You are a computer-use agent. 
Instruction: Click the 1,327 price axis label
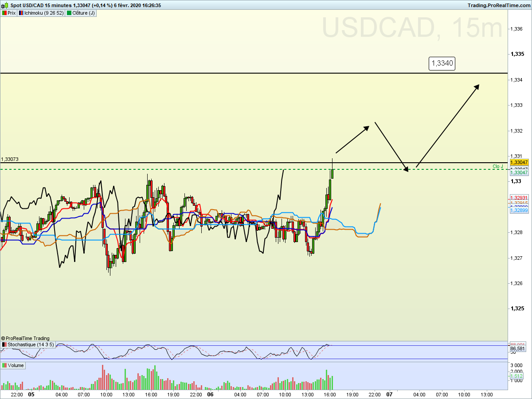[x=516, y=258]
